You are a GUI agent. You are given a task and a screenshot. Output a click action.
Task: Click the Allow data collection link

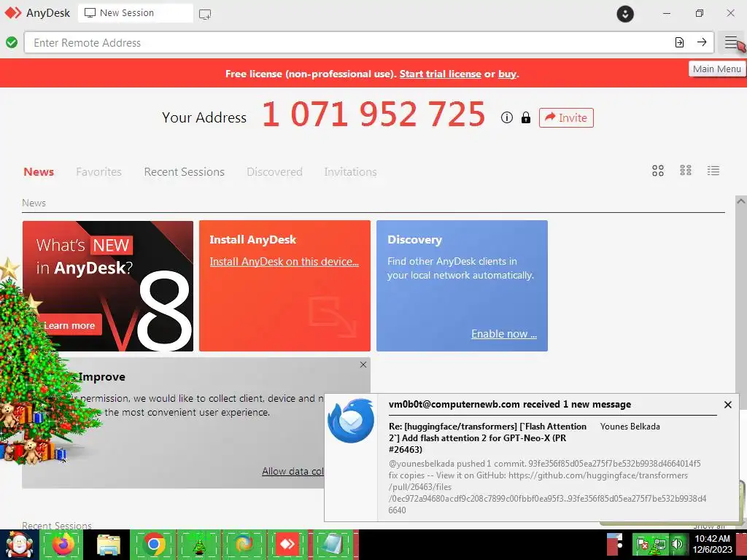293,471
